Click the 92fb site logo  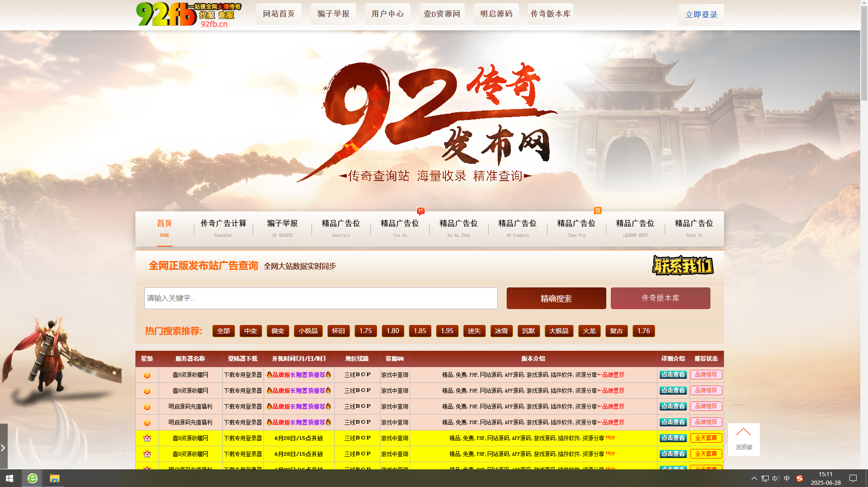pyautogui.click(x=167, y=14)
